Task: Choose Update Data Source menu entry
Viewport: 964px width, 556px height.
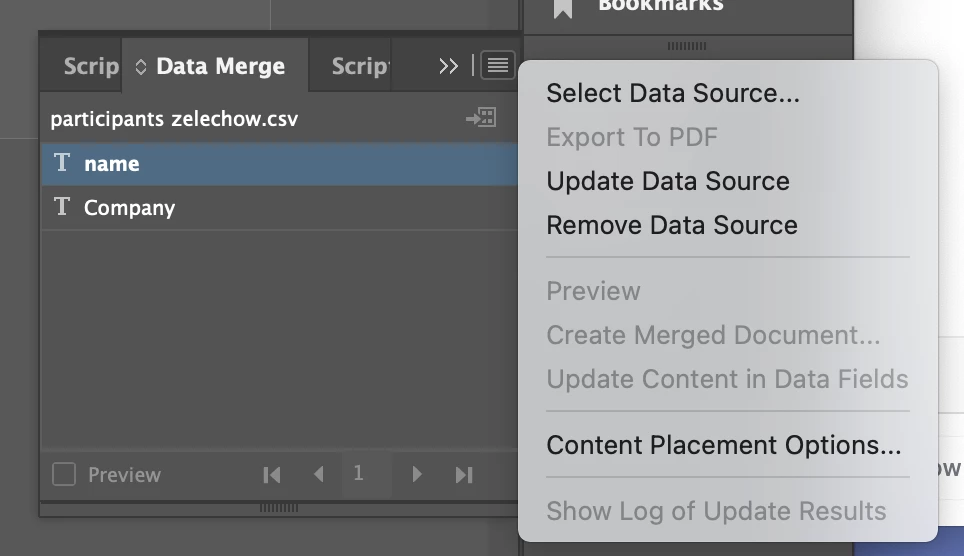Action: pyautogui.click(x=668, y=181)
